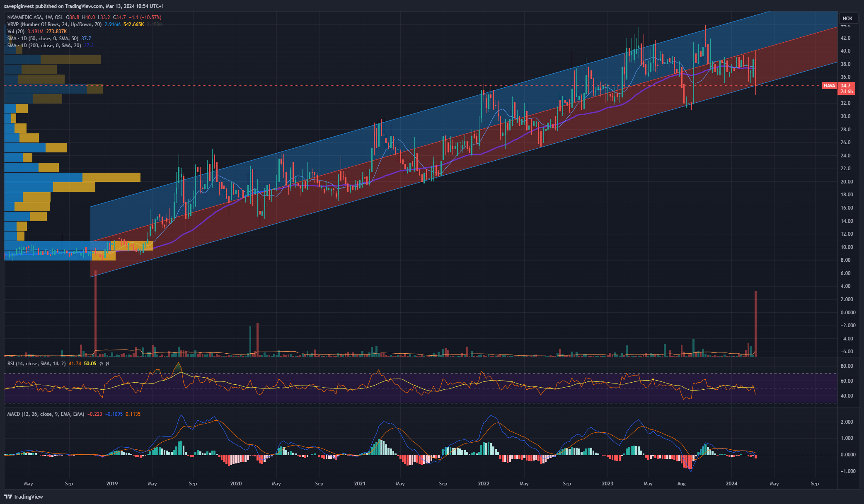Click the 2d 6h countdown label

pos(846,92)
